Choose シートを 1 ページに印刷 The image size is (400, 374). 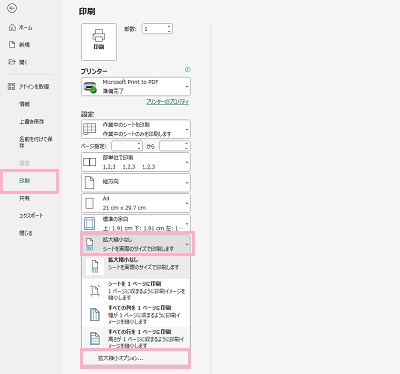[x=136, y=290]
